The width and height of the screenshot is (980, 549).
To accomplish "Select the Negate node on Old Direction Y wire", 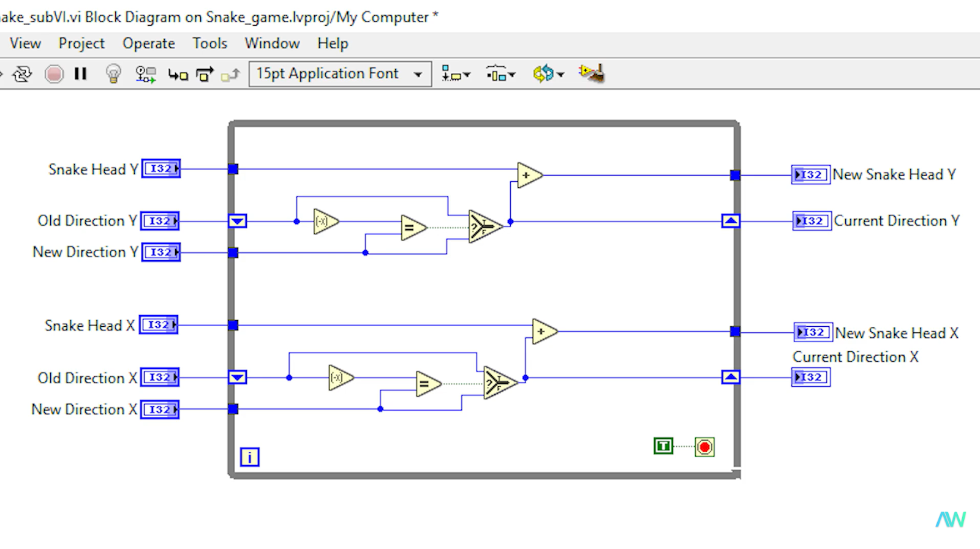I will 326,222.
